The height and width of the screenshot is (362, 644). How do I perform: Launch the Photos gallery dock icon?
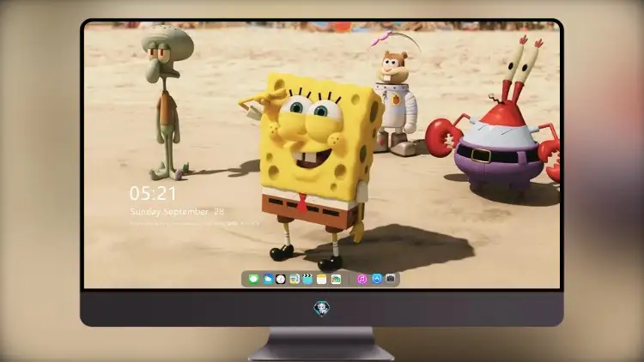pos(336,279)
